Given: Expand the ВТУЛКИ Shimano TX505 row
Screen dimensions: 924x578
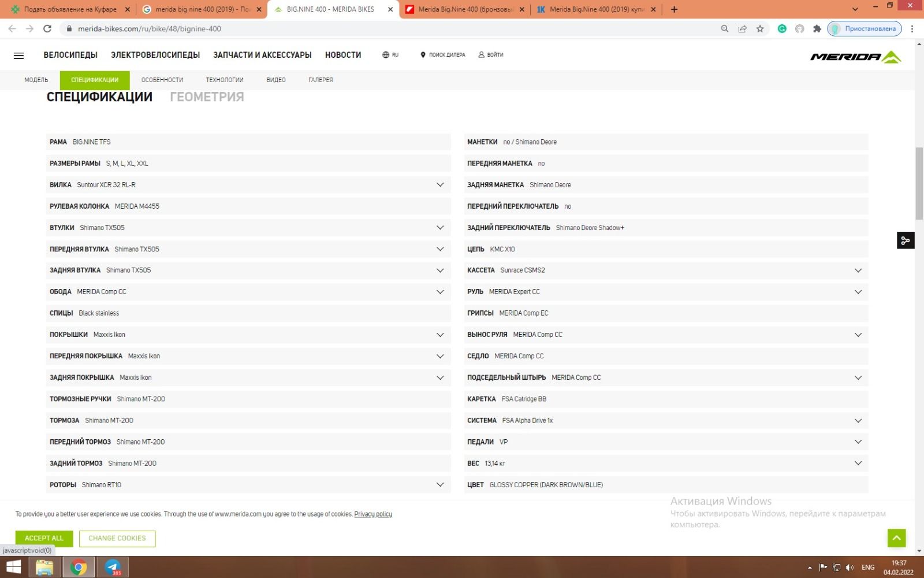Looking at the screenshot, I should [248, 228].
